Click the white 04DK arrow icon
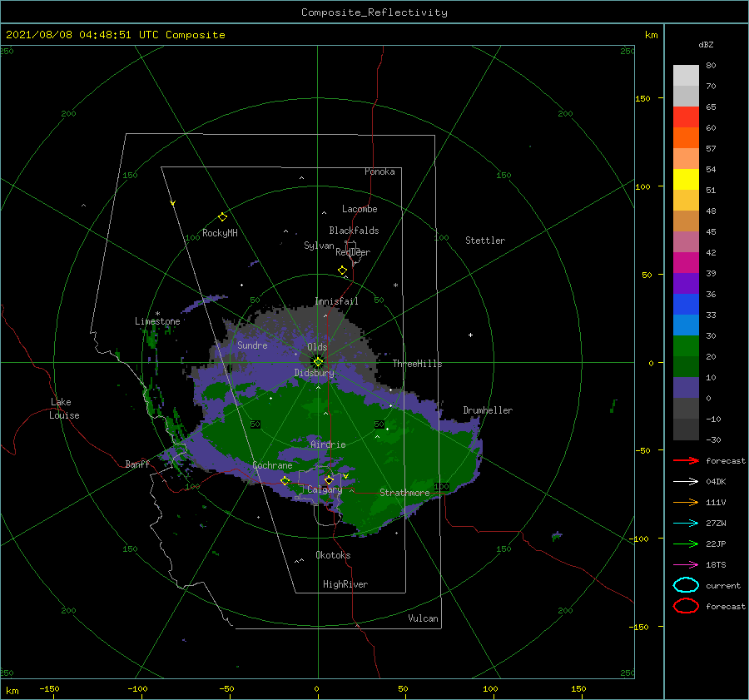 click(x=686, y=481)
